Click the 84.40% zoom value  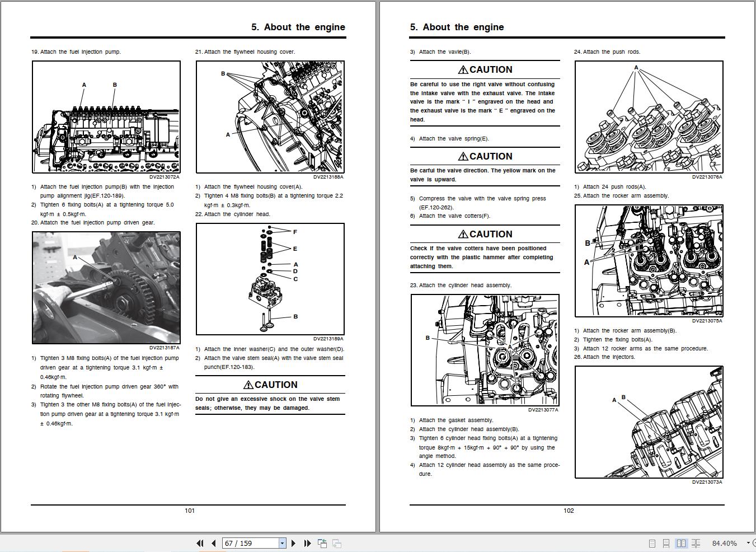(x=725, y=543)
